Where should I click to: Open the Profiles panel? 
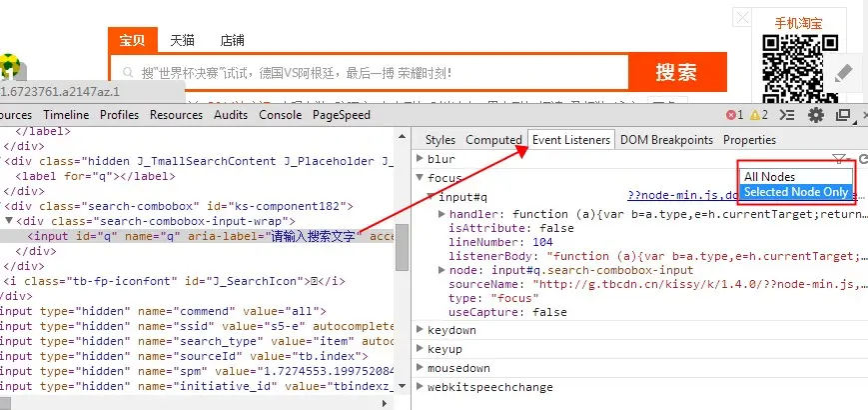(119, 115)
